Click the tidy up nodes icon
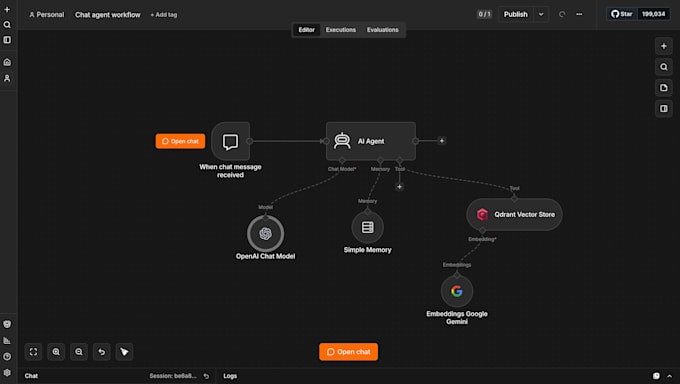The width and height of the screenshot is (680, 384). 124,352
